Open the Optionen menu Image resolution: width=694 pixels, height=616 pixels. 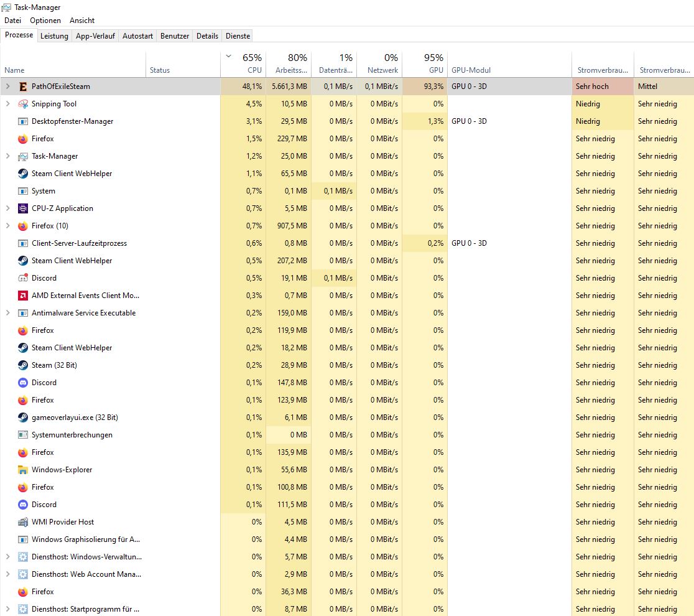[x=45, y=21]
